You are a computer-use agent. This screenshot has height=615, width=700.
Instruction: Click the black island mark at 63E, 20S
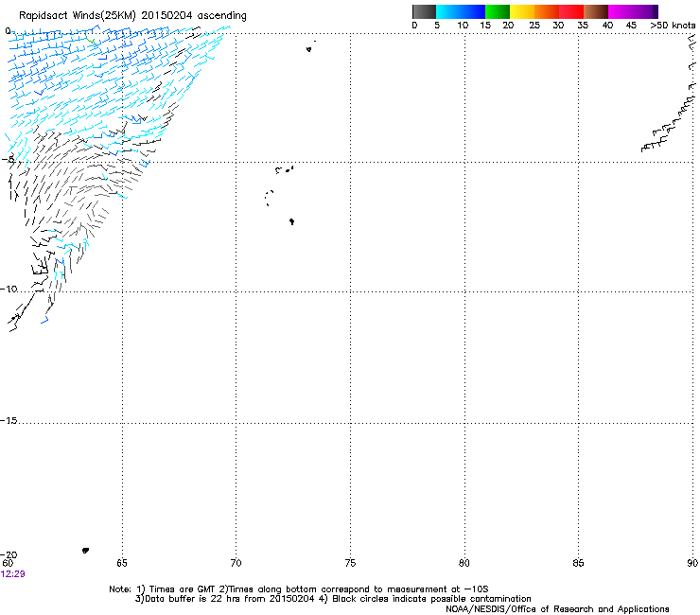coord(85,551)
